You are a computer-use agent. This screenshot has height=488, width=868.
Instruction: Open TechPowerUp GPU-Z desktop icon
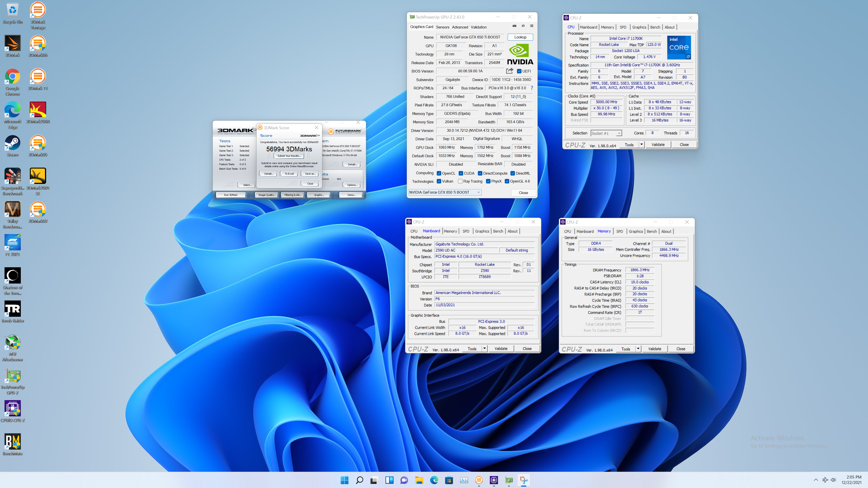coord(12,381)
